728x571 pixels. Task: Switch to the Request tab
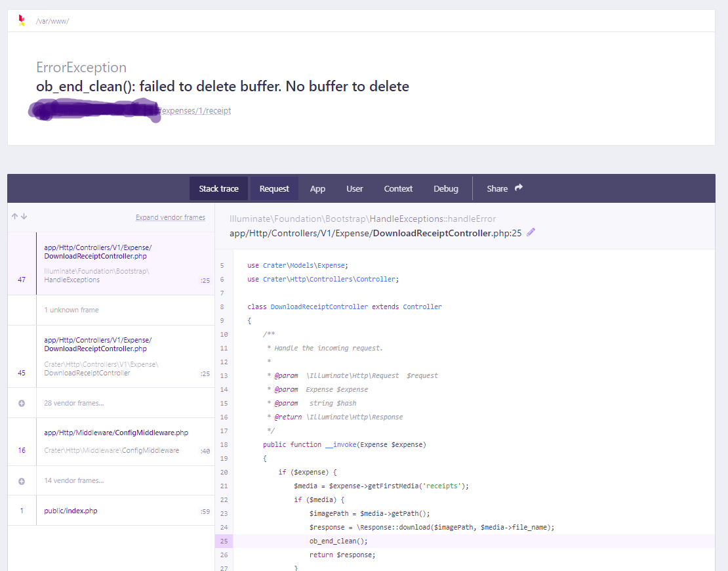[274, 188]
